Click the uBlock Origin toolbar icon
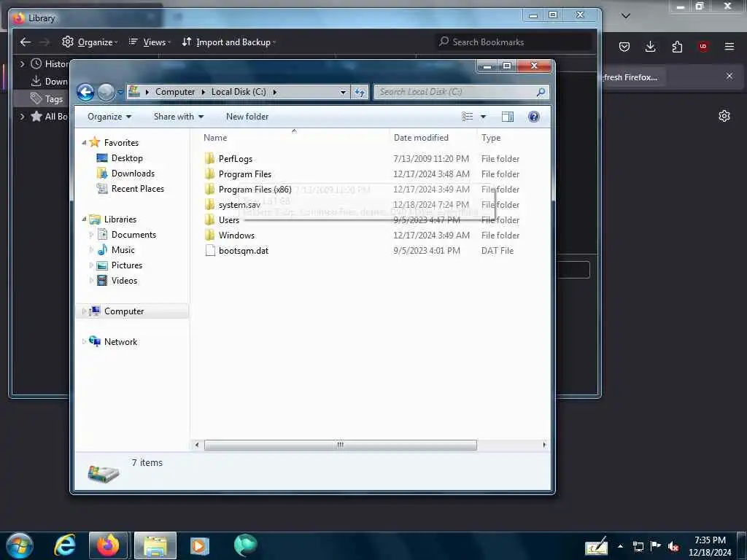The image size is (747, 560). coord(703,46)
